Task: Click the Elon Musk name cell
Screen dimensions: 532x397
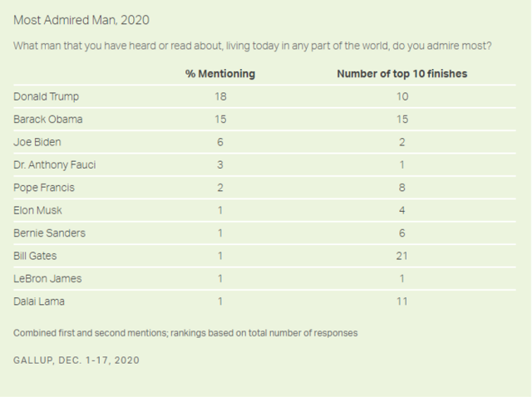Action: pos(38,210)
